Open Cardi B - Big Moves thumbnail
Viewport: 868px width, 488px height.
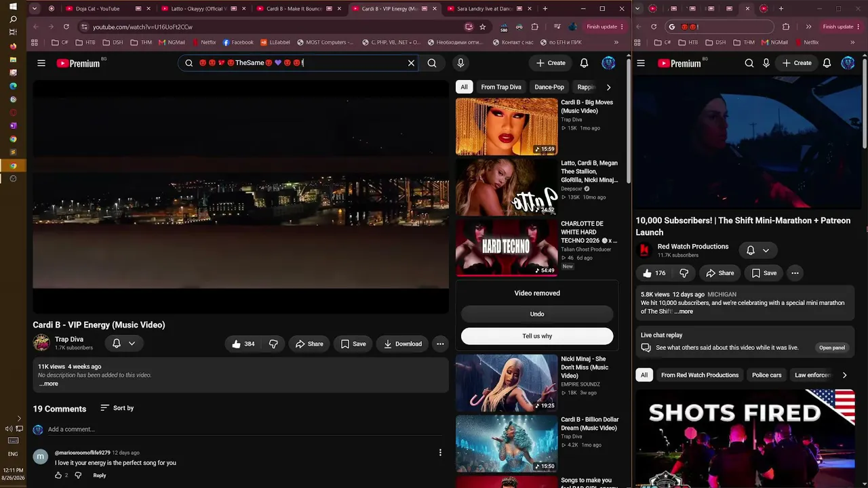(507, 127)
